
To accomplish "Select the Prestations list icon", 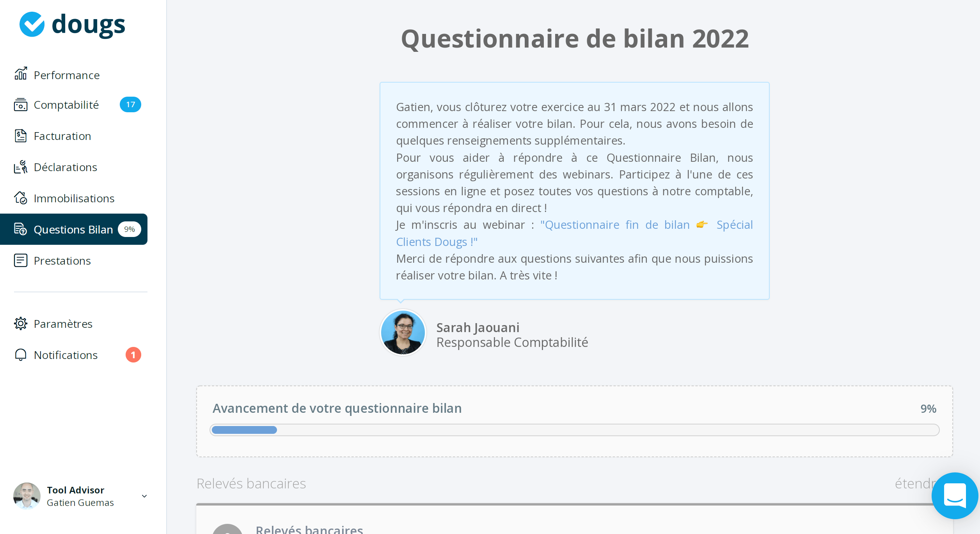I will pyautogui.click(x=21, y=260).
